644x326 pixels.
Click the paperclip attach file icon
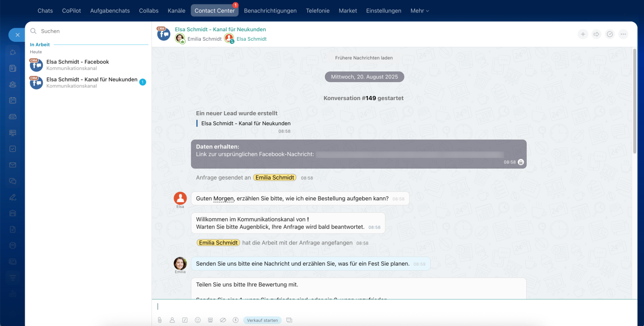point(159,320)
